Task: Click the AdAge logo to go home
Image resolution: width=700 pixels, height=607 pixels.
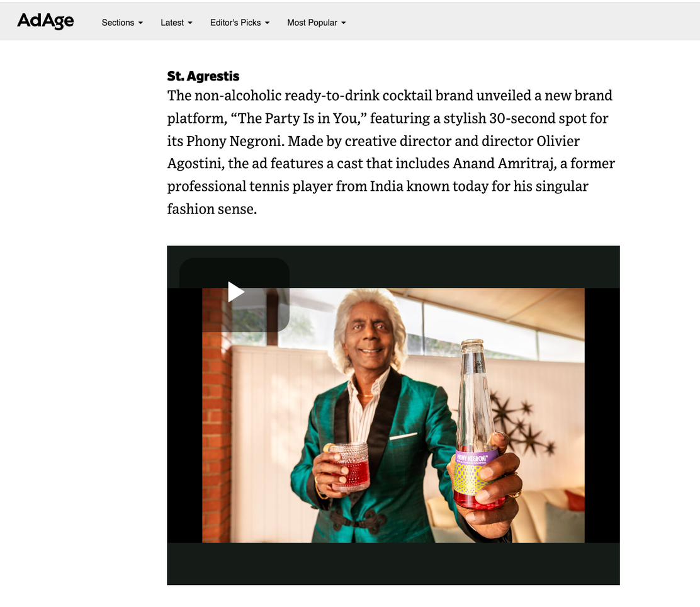Action: pos(45,21)
